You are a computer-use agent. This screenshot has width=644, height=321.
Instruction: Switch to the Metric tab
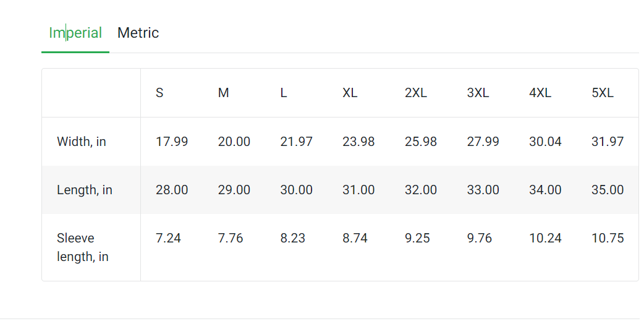point(138,33)
